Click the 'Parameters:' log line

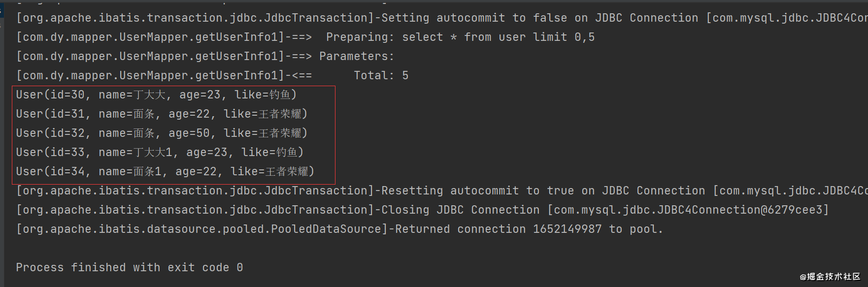(x=205, y=57)
